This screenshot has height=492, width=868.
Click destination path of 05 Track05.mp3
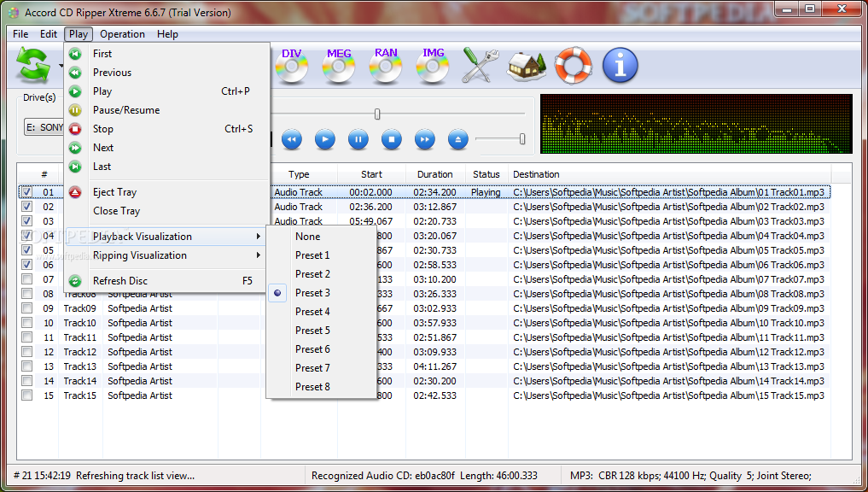pos(668,250)
